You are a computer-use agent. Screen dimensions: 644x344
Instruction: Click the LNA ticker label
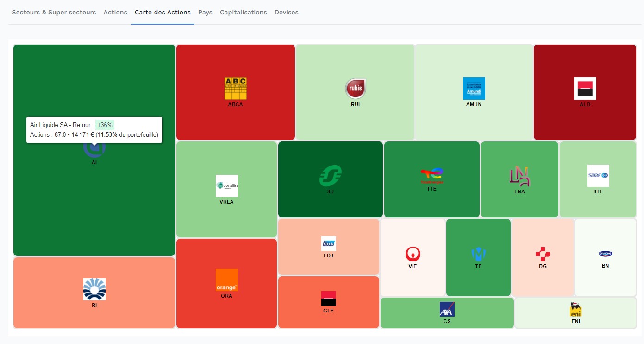pyautogui.click(x=519, y=192)
